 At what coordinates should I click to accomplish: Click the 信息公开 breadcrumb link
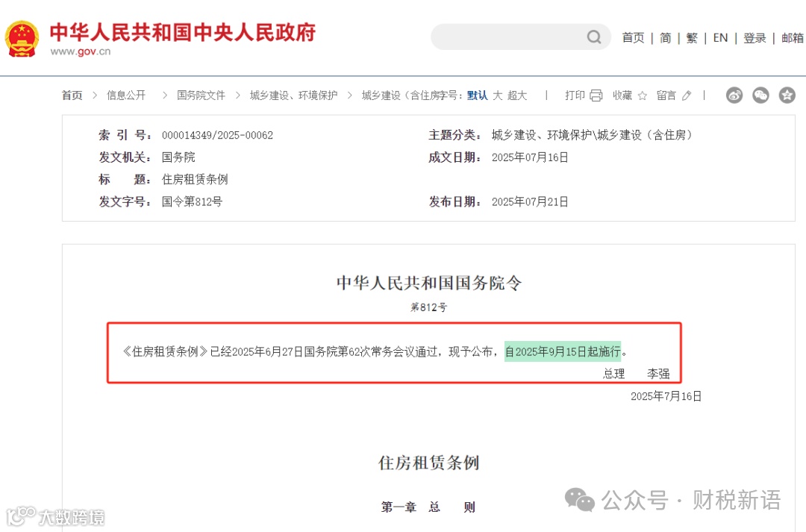coord(126,96)
